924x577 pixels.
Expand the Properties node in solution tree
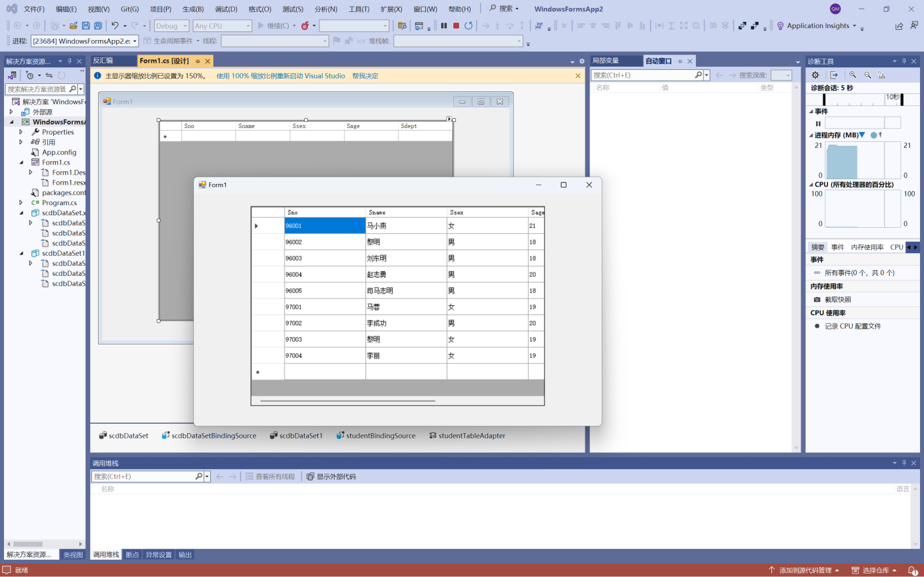pos(21,132)
